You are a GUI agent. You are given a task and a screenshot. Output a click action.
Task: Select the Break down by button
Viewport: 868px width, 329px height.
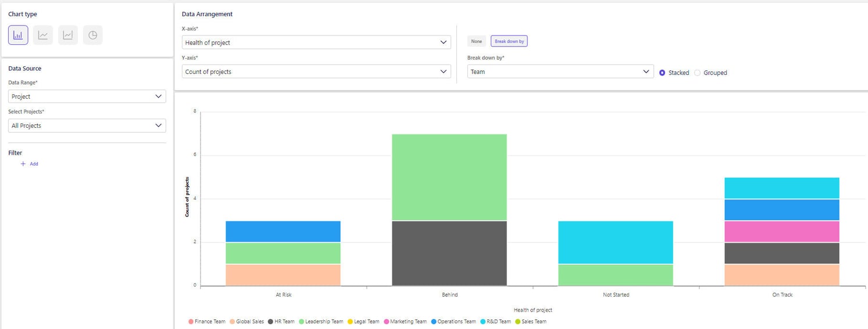(509, 41)
